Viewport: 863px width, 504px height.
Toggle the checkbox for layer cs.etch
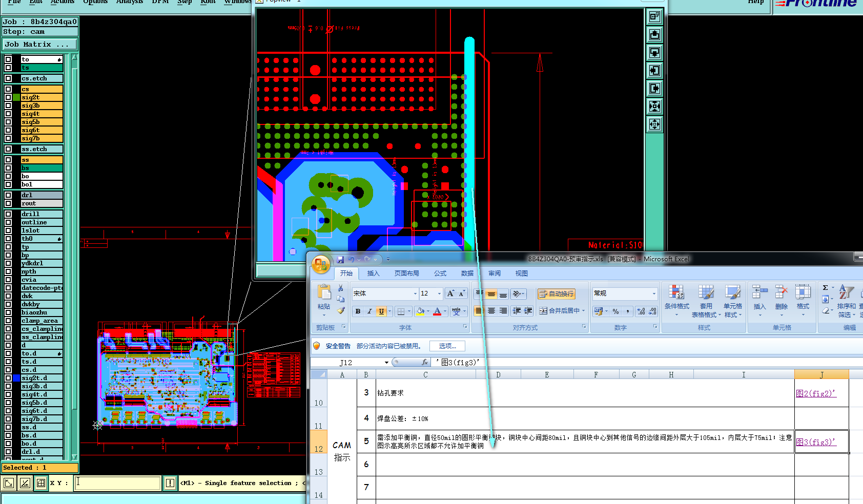[8, 78]
